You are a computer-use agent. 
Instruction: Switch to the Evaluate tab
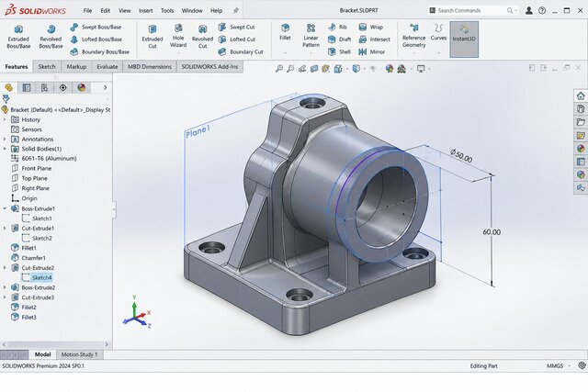coord(107,66)
